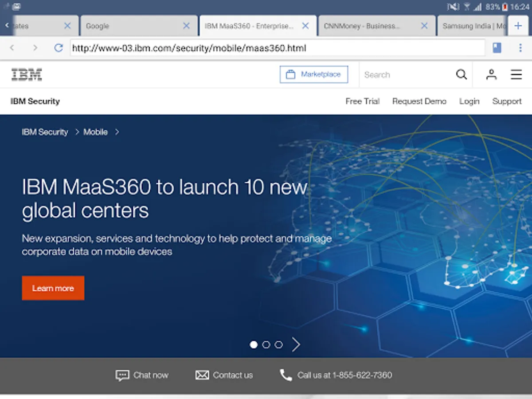Image resolution: width=532 pixels, height=399 pixels.
Task: Open browser three-dot overflow menu
Action: coord(520,48)
